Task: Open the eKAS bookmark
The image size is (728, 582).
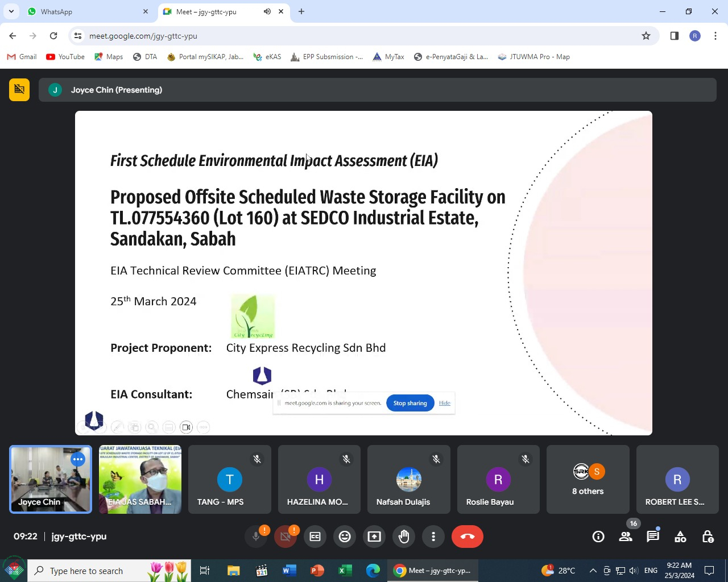Action: pyautogui.click(x=267, y=57)
